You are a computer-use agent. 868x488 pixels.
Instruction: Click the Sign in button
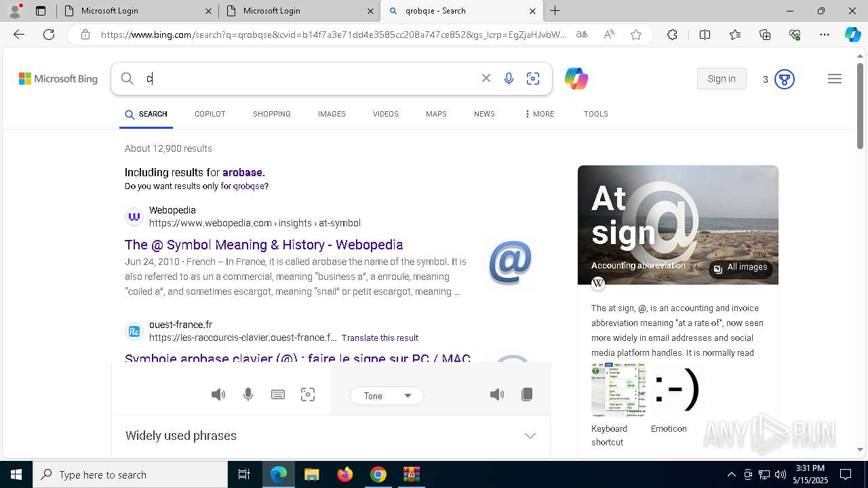(722, 79)
